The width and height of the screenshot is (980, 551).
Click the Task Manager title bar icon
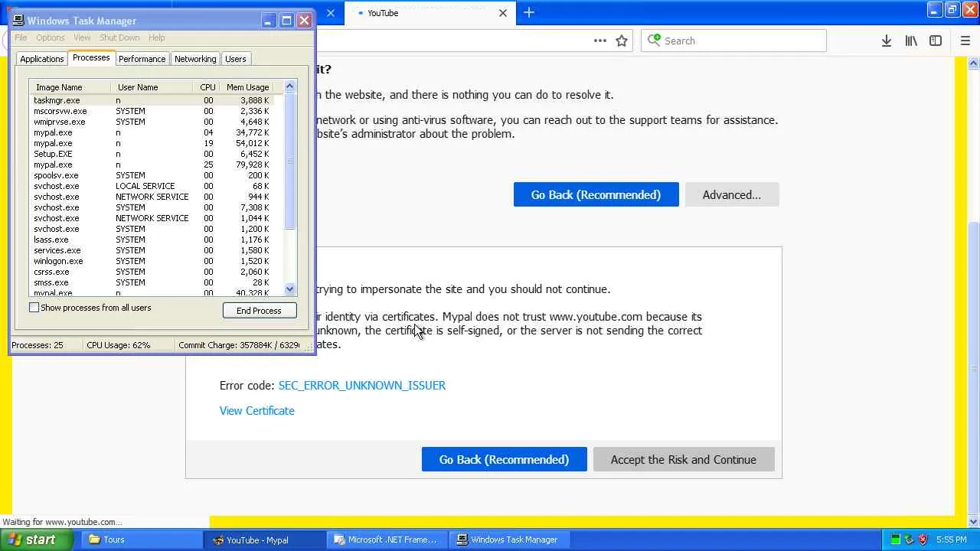pos(18,21)
